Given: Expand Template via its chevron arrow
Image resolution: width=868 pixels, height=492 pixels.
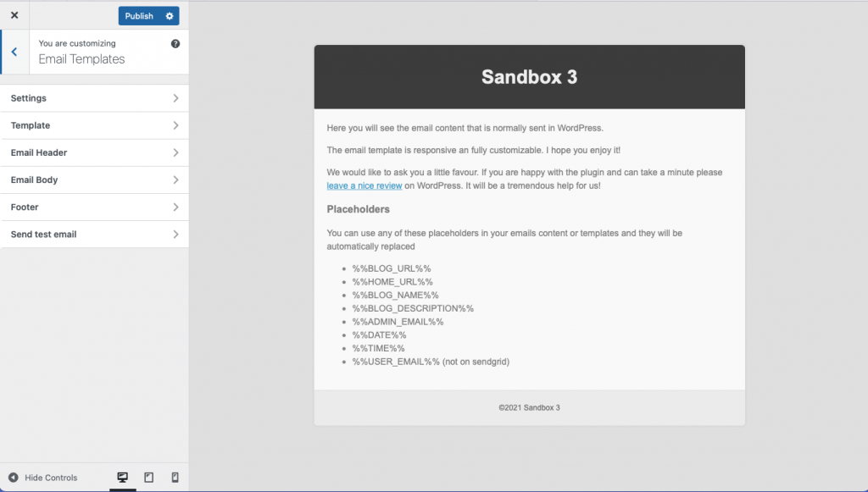Looking at the screenshot, I should (x=175, y=125).
